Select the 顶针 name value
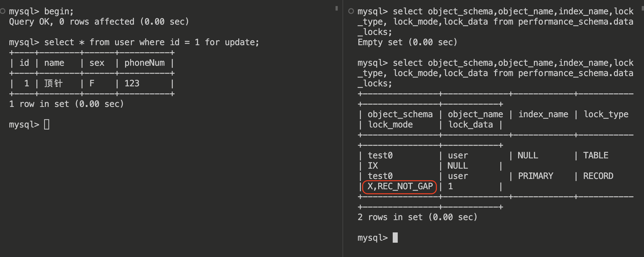This screenshot has width=644, height=257. pyautogui.click(x=53, y=83)
